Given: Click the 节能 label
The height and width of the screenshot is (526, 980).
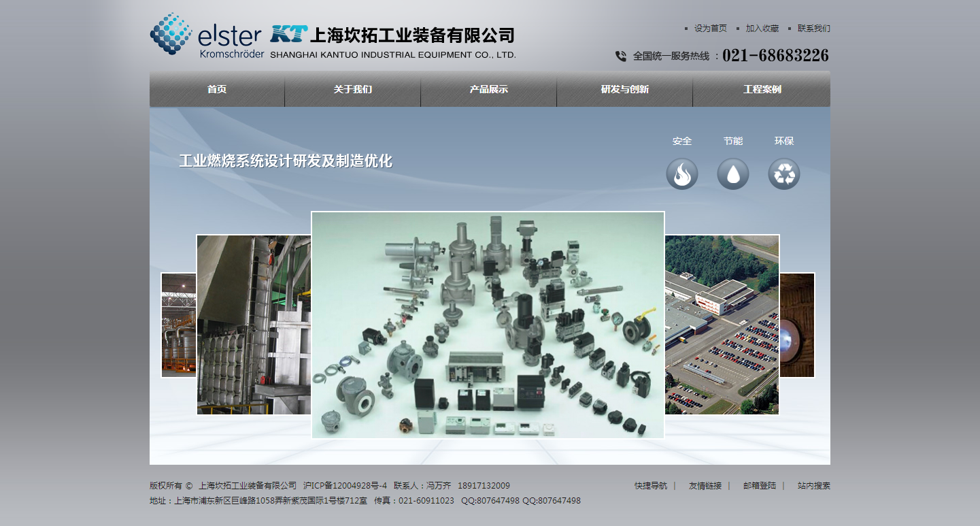Looking at the screenshot, I should [x=733, y=141].
